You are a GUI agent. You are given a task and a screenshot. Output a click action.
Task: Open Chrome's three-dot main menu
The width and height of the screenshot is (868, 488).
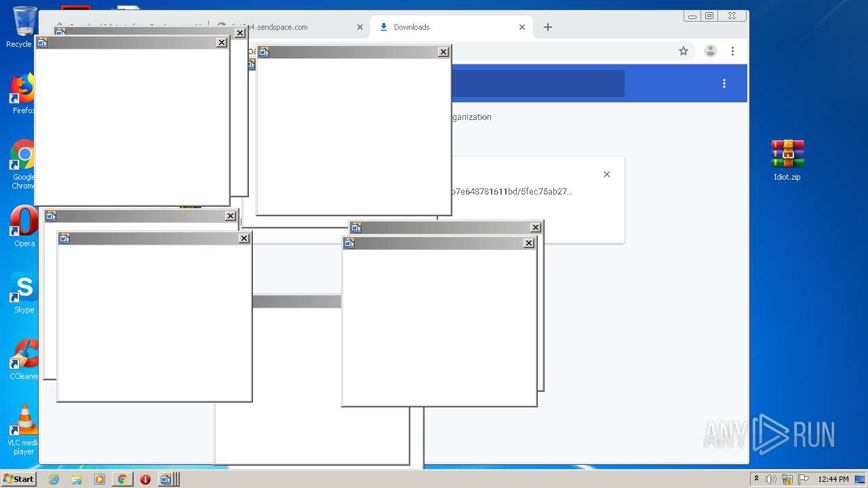732,51
